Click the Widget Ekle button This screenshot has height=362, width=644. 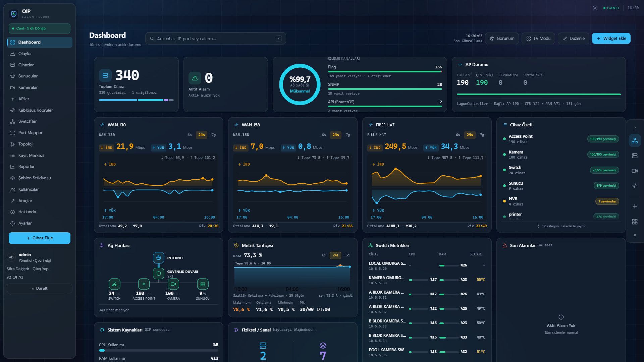(x=611, y=39)
